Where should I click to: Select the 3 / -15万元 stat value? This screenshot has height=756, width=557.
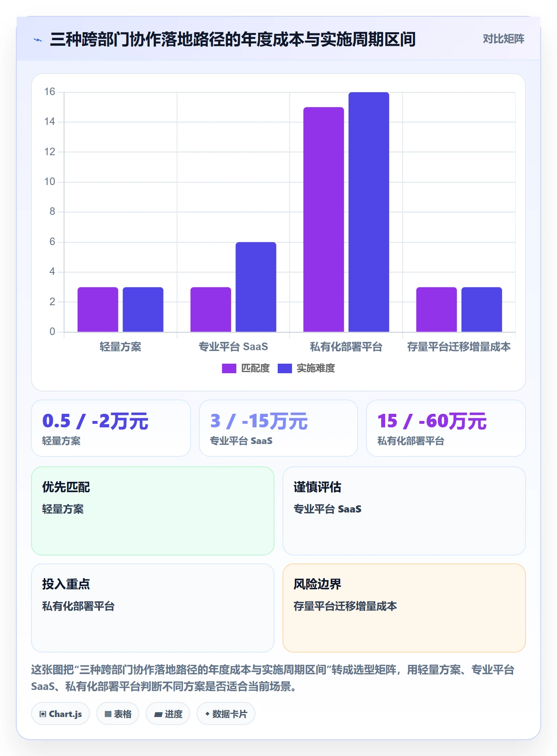(259, 421)
